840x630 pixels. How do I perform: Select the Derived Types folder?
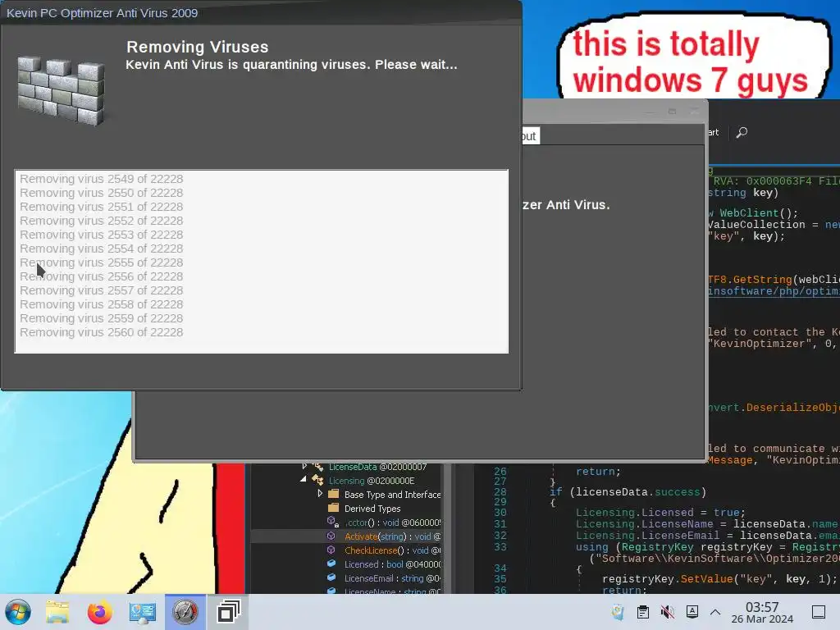point(372,509)
